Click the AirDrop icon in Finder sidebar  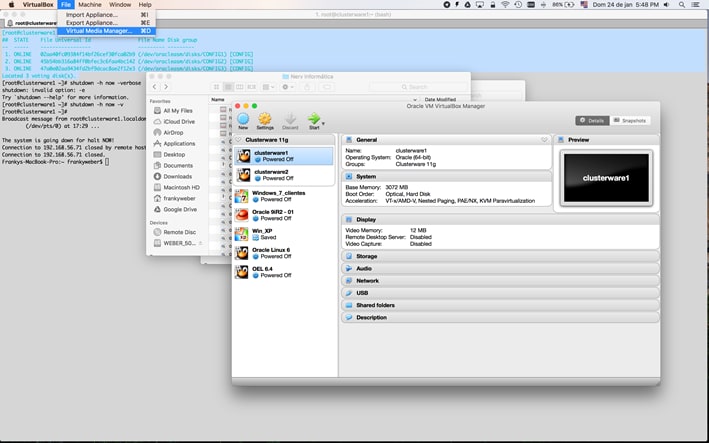(x=158, y=132)
